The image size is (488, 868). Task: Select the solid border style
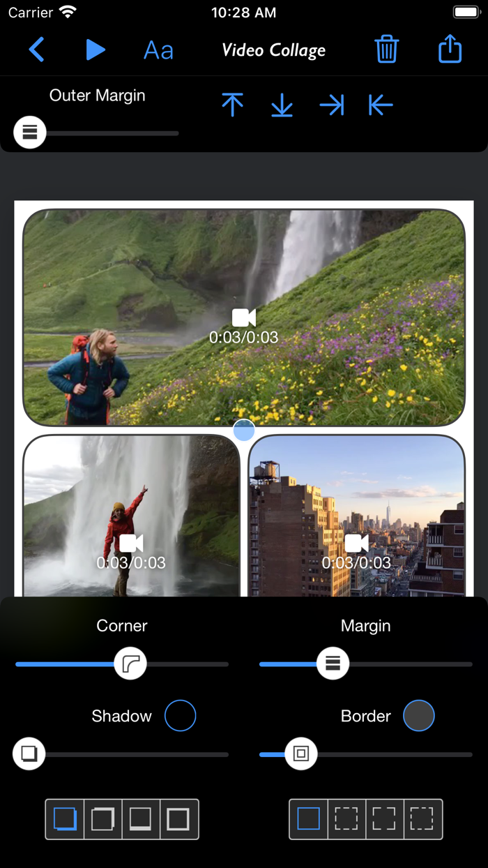point(309,819)
